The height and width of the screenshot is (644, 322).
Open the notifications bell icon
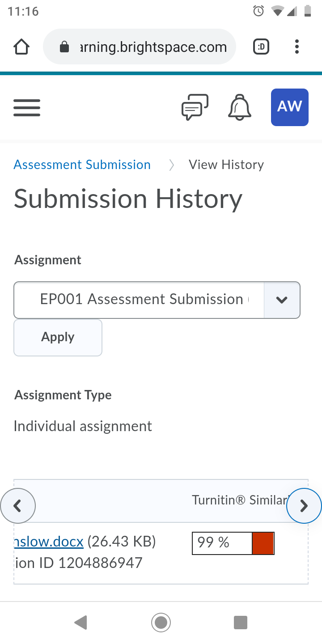click(240, 107)
